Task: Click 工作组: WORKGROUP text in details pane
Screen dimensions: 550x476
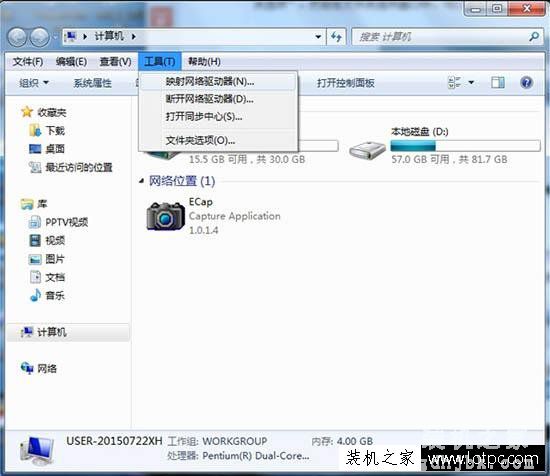Action: (217, 441)
